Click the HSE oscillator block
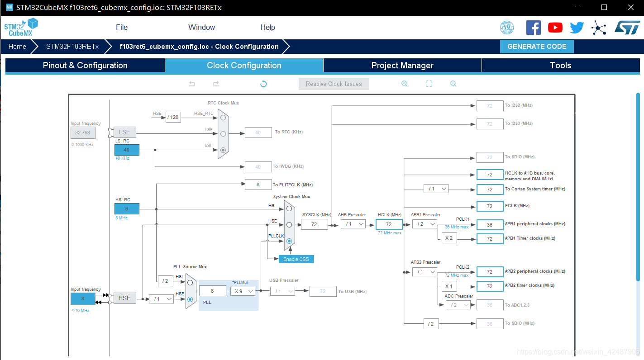Screen dimensions: 644x360 124,298
